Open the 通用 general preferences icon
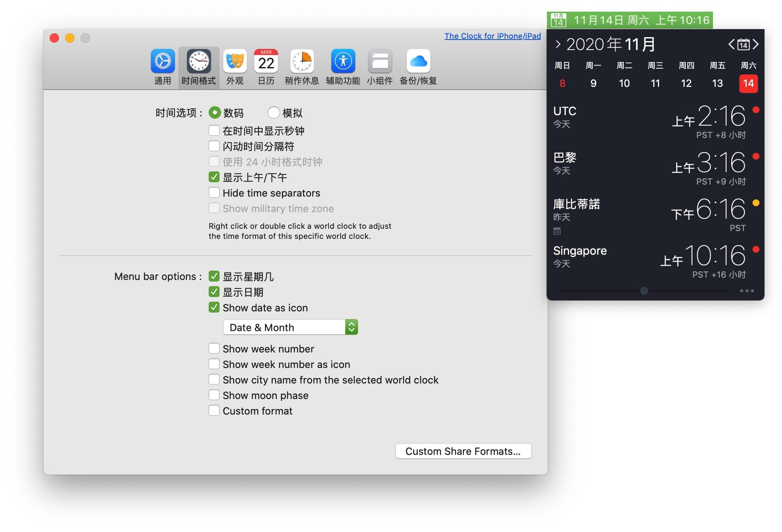 [163, 61]
